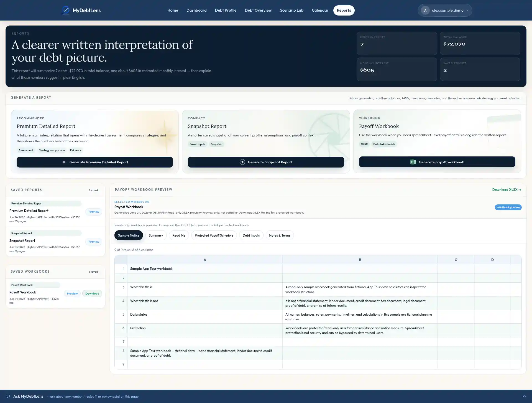Click column C header in preview
Screen dimensions: 532x403
click(456, 260)
